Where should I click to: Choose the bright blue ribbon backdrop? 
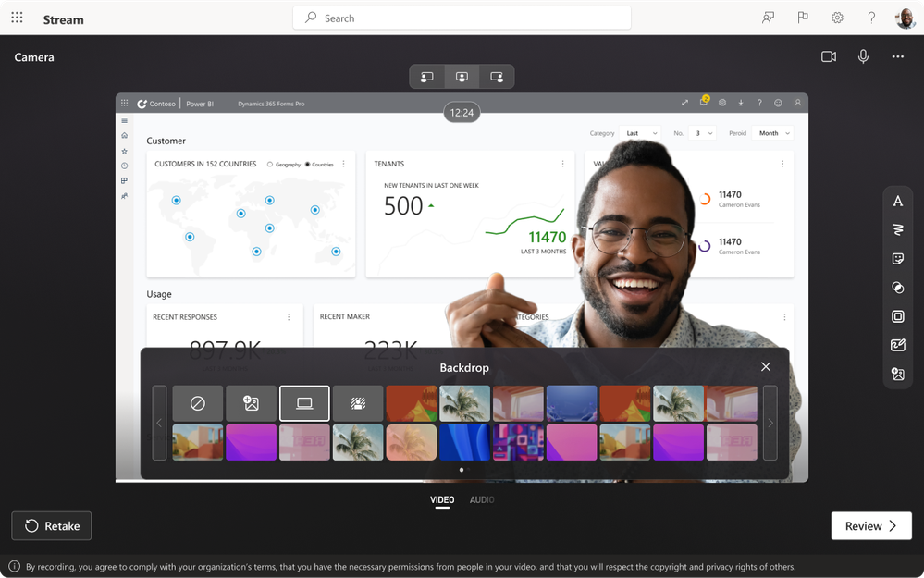point(464,442)
